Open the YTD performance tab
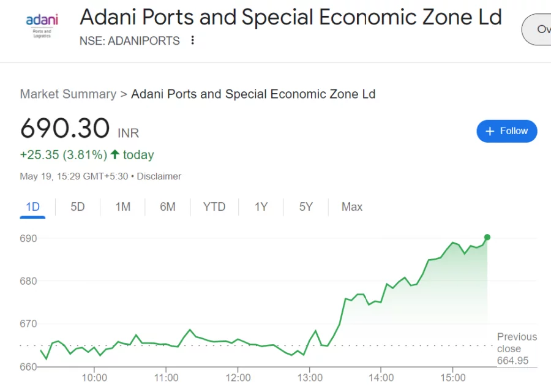Image resolution: width=551 pixels, height=392 pixels. coord(214,207)
